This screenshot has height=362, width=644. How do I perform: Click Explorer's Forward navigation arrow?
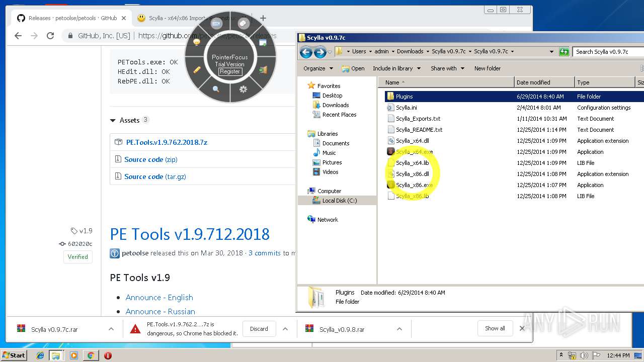pos(320,52)
